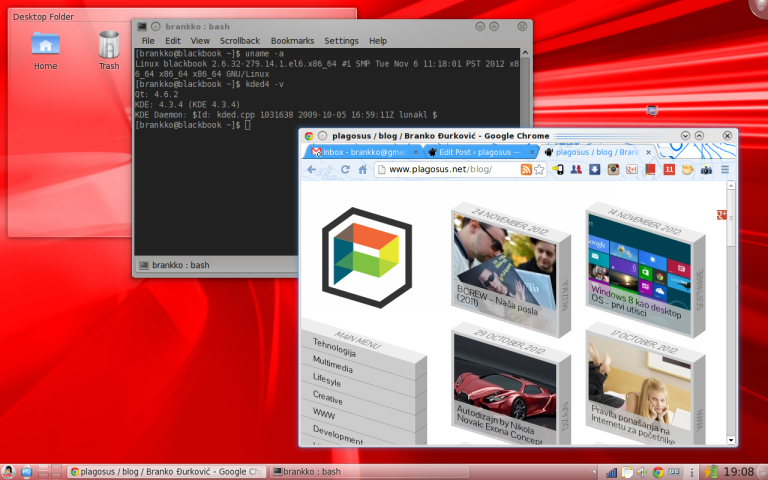Open the File menu in terminal
Screen dimensions: 768x480
click(x=148, y=41)
